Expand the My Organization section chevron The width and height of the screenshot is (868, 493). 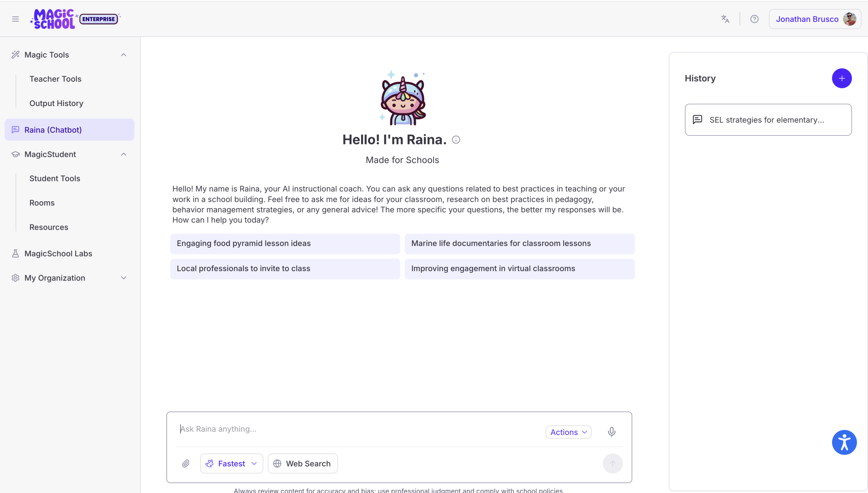pos(123,278)
